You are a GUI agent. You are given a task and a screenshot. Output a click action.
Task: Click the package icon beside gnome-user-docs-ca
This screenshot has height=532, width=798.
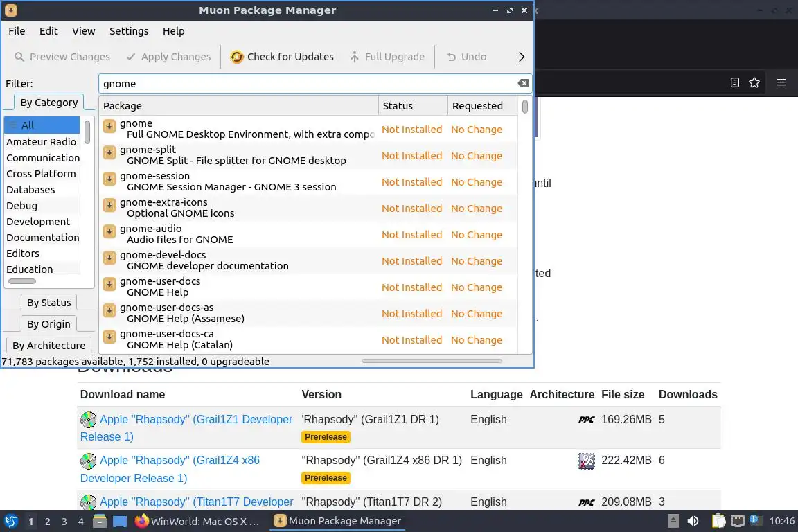coord(109,337)
